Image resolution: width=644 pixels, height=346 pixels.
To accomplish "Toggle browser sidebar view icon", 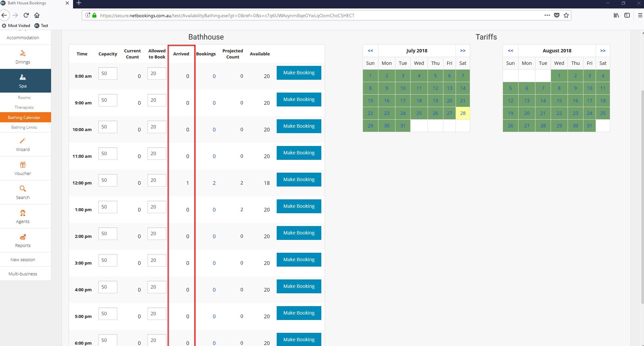I will coord(627,15).
